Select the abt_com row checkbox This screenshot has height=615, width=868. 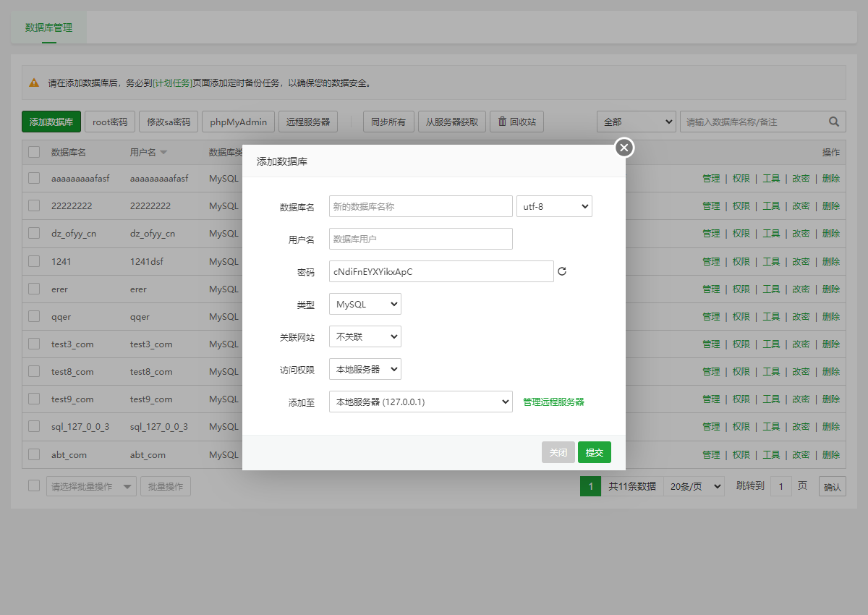click(x=34, y=454)
